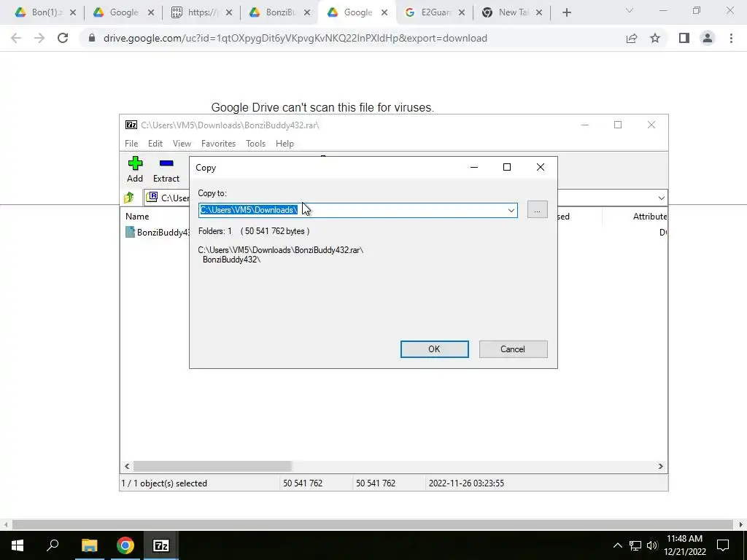Click 7-Zip window title bar icon
The width and height of the screenshot is (747, 560).
131,125
